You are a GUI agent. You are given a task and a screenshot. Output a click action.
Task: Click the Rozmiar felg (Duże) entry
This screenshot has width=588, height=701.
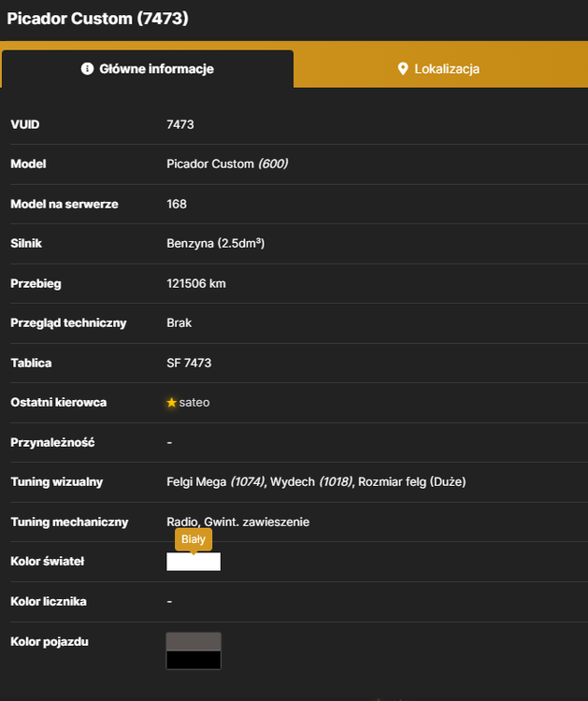click(412, 482)
